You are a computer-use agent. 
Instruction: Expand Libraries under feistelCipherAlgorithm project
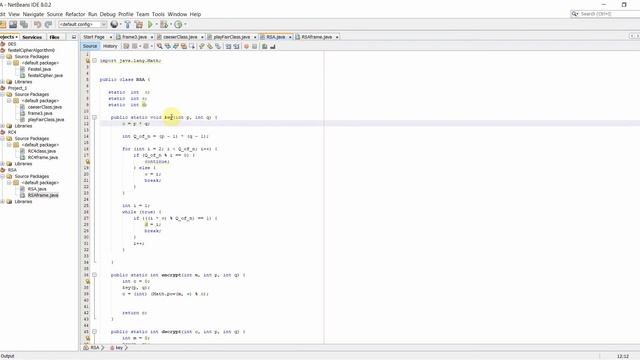(x=2, y=82)
